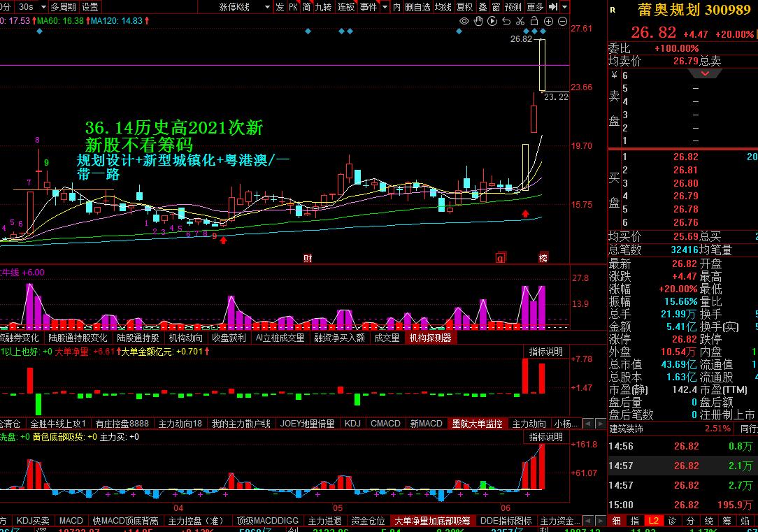Switch to the 指 tab in side panel
Viewport: 758px width, 532px height.
[635, 521]
